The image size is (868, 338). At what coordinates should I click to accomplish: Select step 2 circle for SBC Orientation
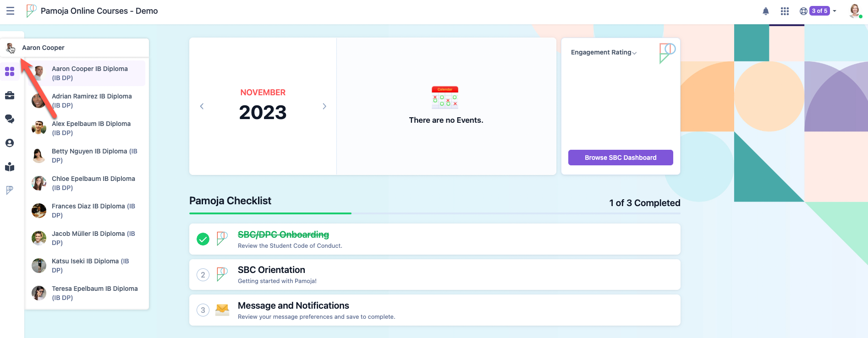pyautogui.click(x=203, y=275)
